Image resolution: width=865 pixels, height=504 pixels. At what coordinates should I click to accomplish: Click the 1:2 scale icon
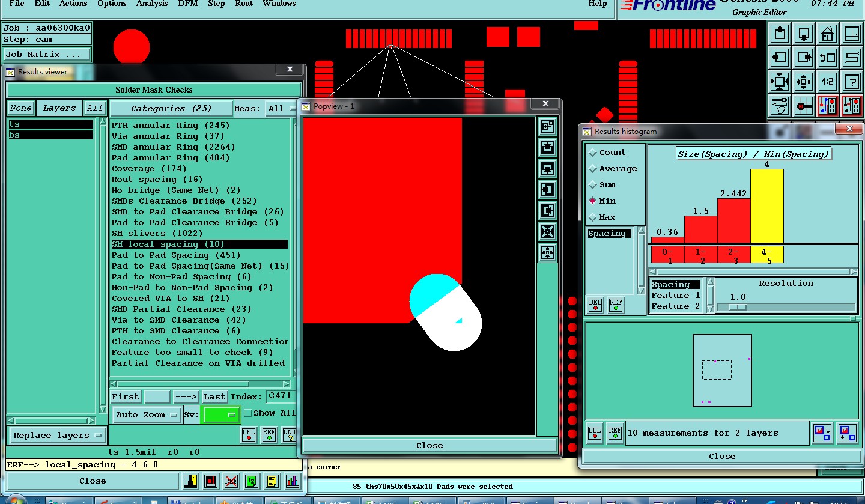[828, 82]
